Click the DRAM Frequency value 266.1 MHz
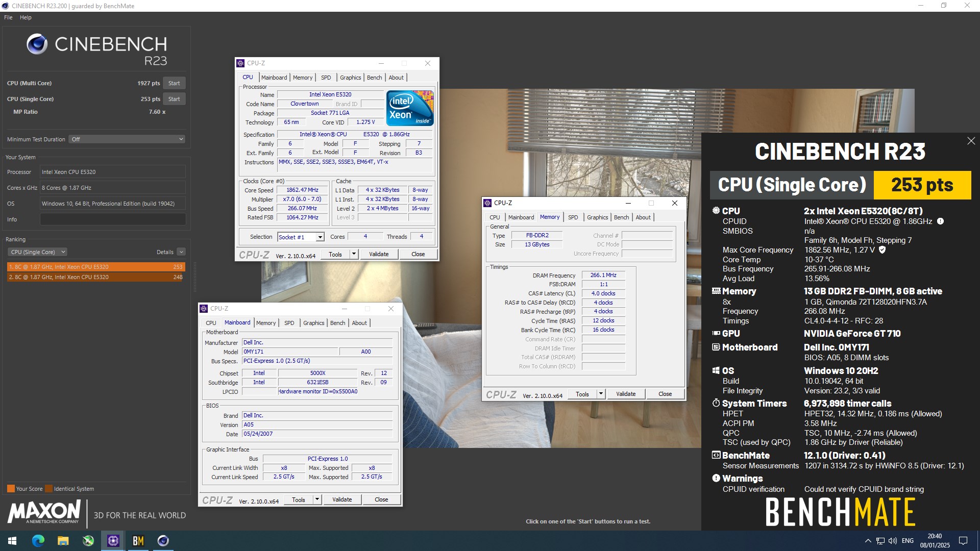The image size is (980, 551). tap(603, 275)
